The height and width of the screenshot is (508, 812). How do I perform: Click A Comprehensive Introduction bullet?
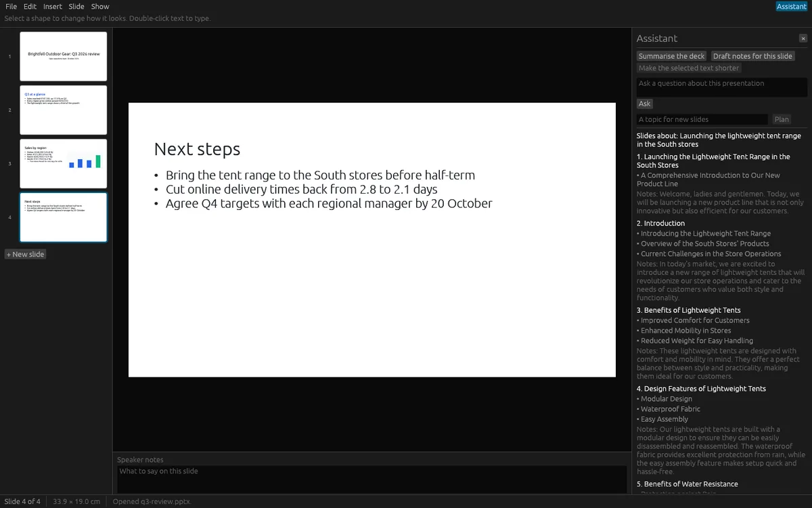(x=708, y=179)
